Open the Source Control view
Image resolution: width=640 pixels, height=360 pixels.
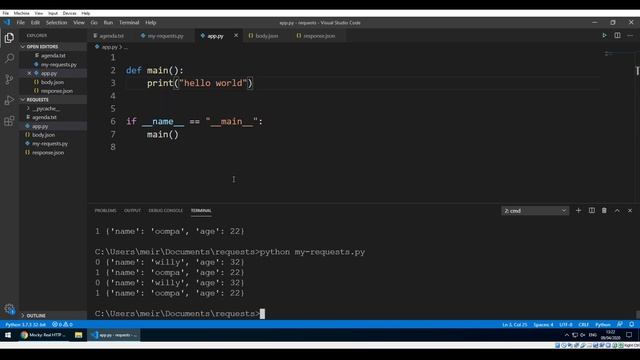click(9, 79)
